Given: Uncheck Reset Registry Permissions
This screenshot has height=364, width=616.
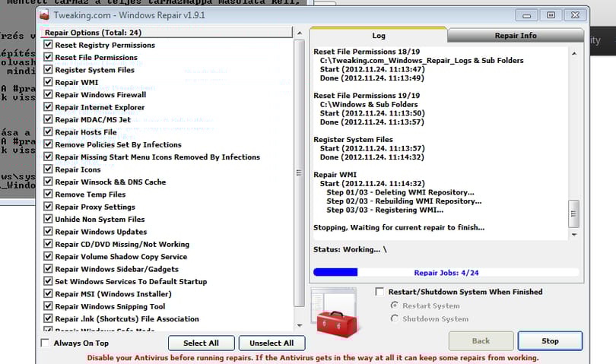Looking at the screenshot, I should coord(48,44).
